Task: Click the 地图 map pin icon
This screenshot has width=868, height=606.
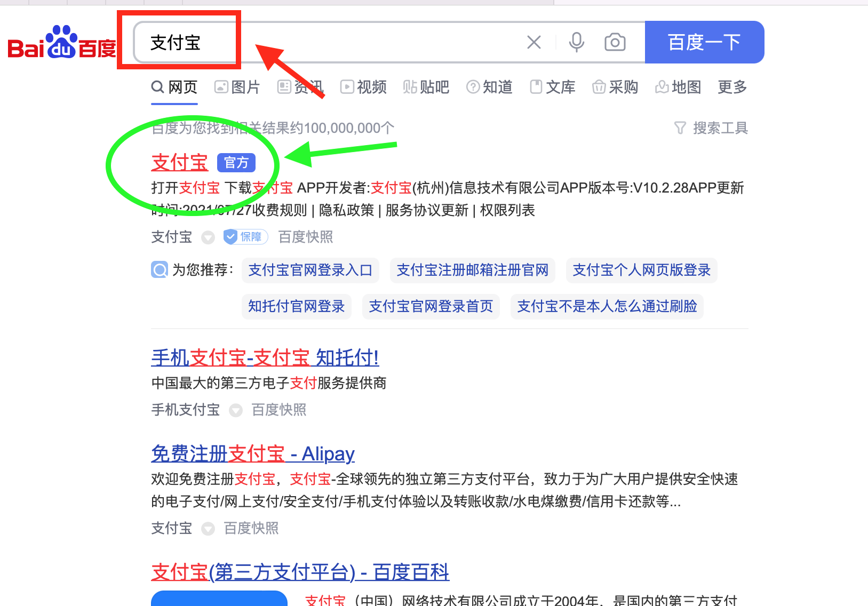Action: [x=662, y=87]
